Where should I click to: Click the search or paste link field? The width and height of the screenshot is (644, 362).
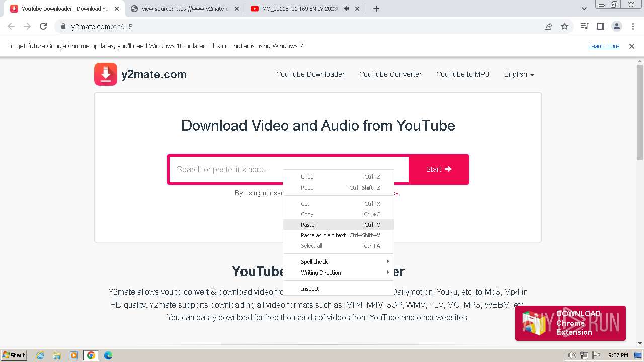point(289,169)
